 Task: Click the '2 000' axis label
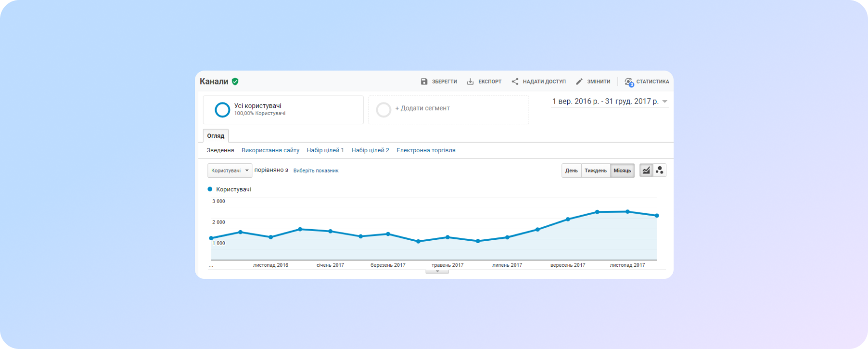coord(219,222)
